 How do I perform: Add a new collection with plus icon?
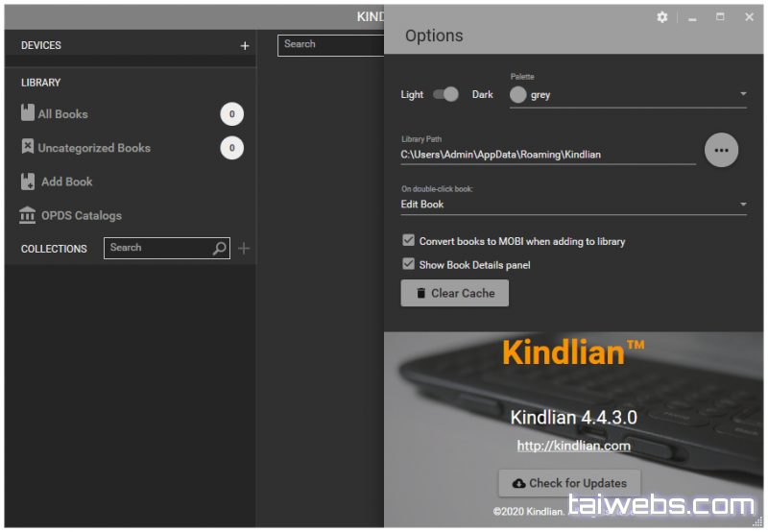244,249
